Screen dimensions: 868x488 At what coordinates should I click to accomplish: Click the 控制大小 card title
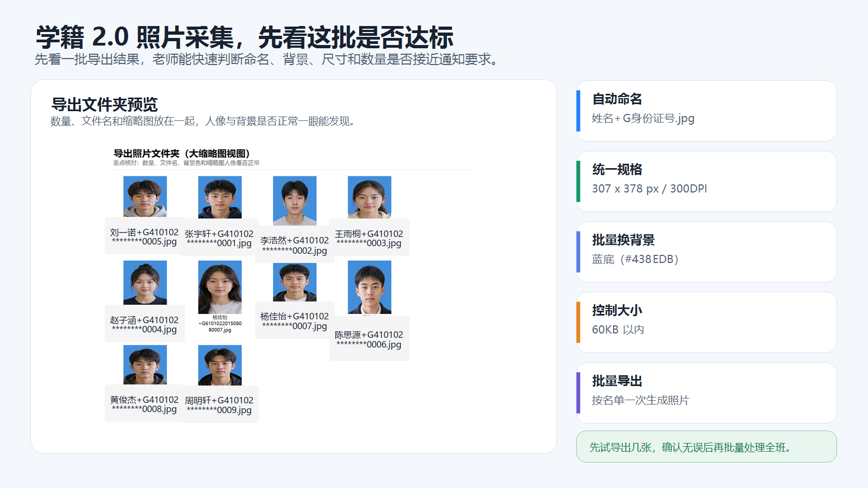click(x=617, y=310)
